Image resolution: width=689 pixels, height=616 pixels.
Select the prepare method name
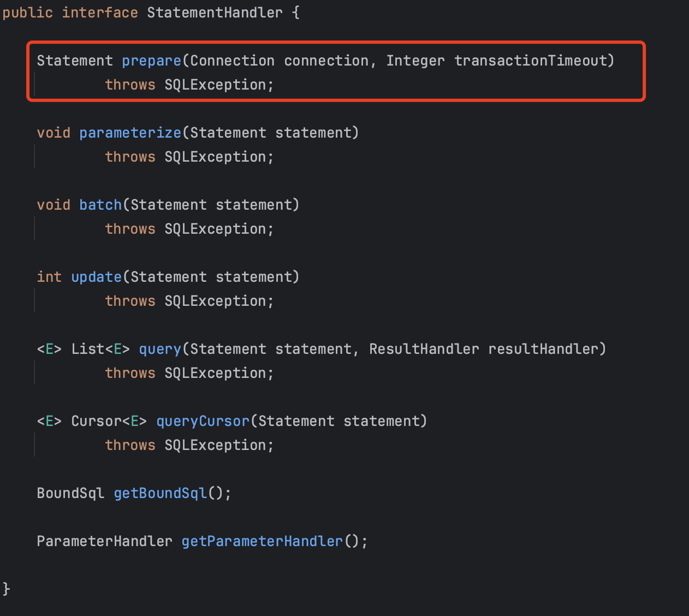point(152,61)
